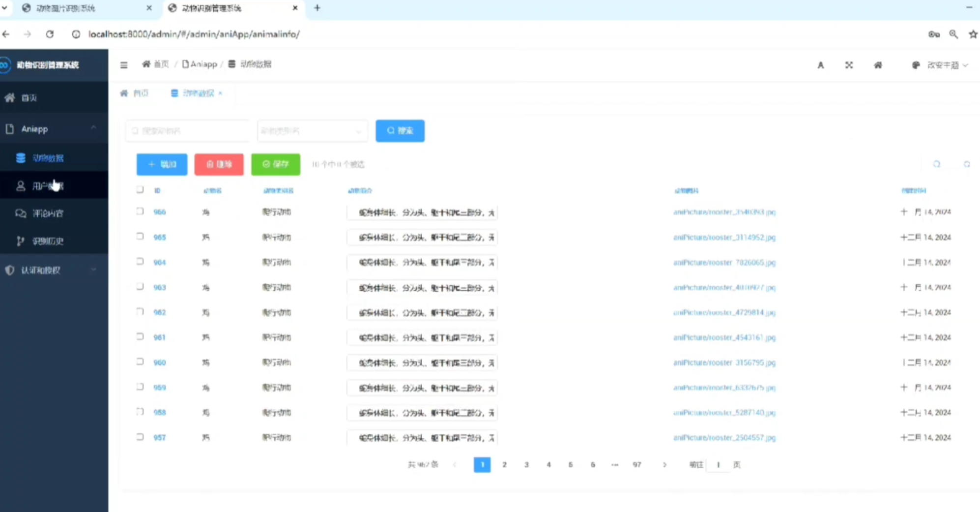Bookmark this page with star icon
Image resolution: width=980 pixels, height=512 pixels.
click(973, 34)
